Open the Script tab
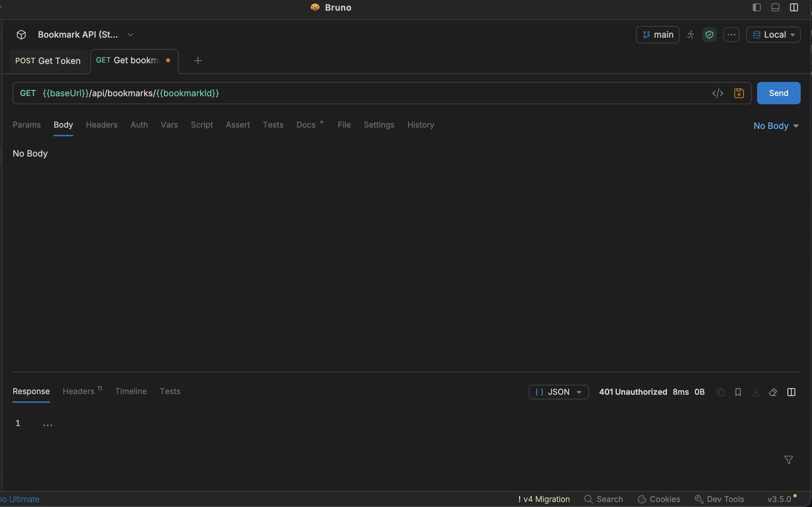The width and height of the screenshot is (812, 507). (202, 125)
